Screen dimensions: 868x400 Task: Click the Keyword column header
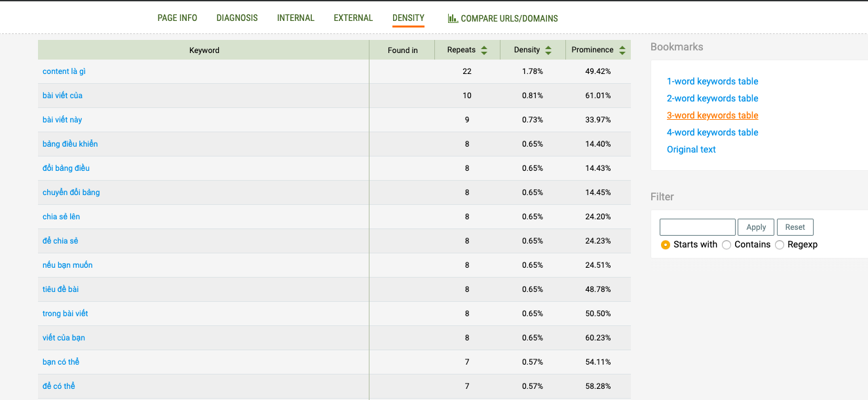pos(204,50)
